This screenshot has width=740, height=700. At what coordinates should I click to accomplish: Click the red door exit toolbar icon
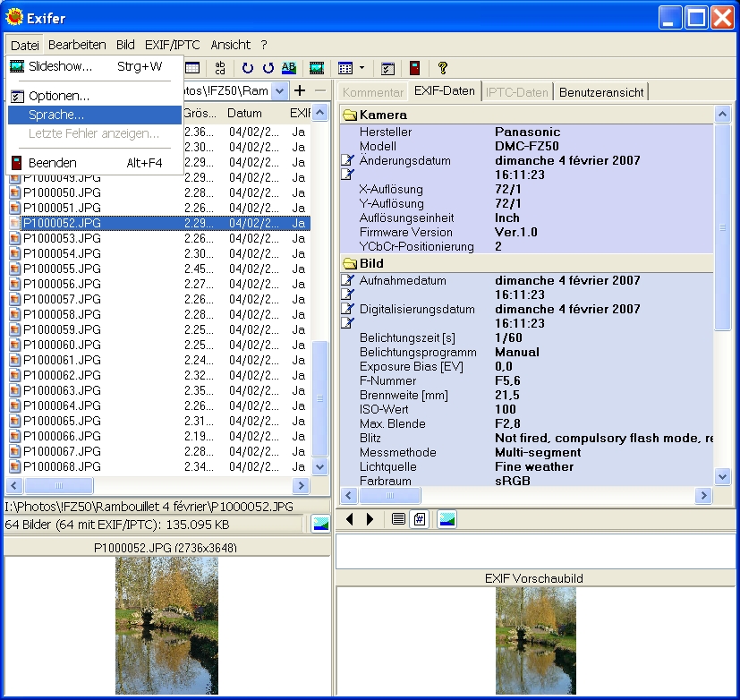pyautogui.click(x=414, y=68)
